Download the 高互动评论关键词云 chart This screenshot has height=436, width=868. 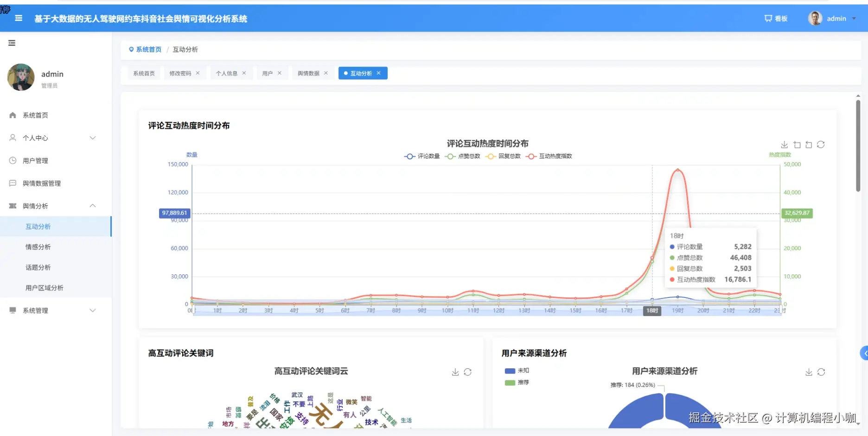[455, 372]
